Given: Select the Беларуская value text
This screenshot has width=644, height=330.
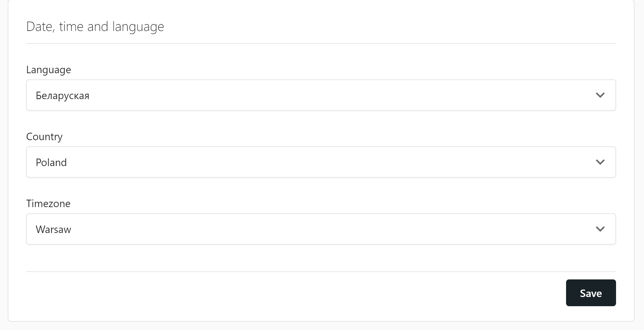Looking at the screenshot, I should 62,96.
